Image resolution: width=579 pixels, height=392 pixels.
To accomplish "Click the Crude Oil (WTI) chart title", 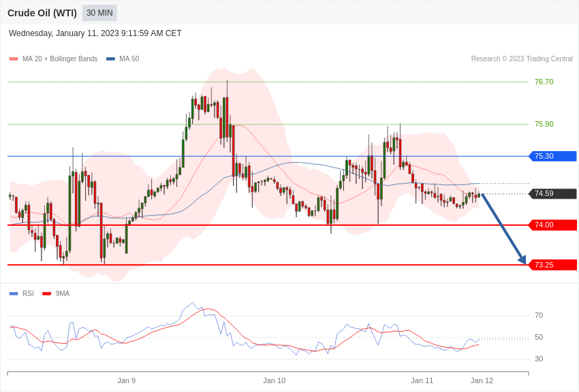I will 42,13.
